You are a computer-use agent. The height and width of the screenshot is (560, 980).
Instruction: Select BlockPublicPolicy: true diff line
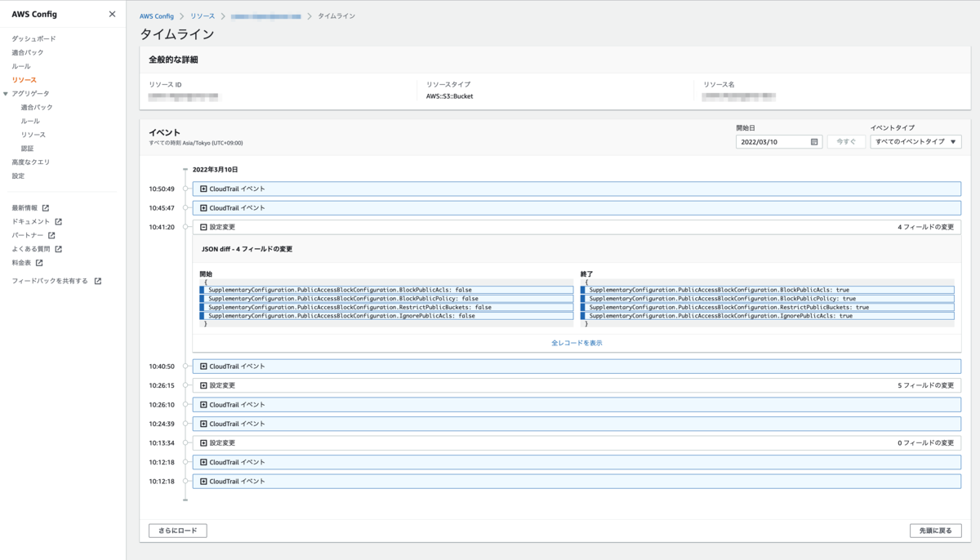tap(767, 299)
